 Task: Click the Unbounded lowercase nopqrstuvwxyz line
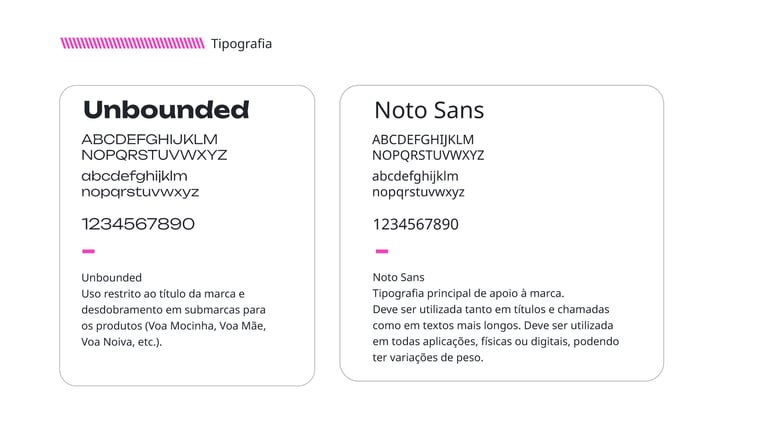point(140,192)
